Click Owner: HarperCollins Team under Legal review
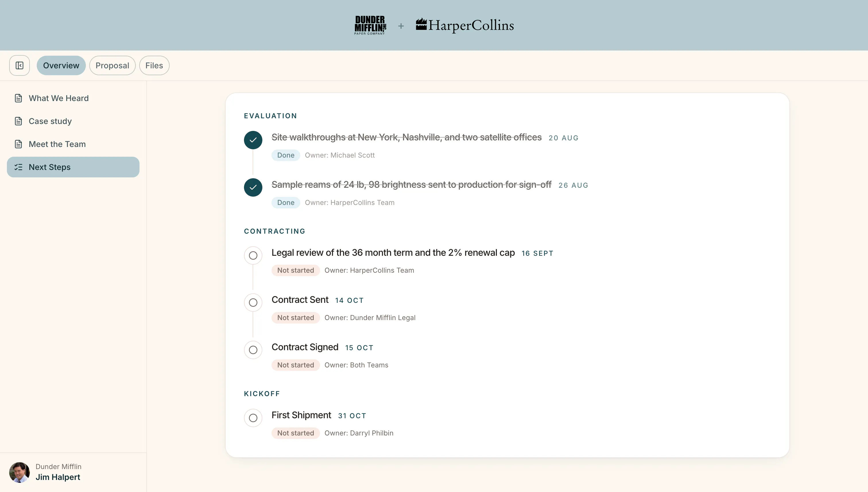Screen dimensions: 868x492 pyautogui.click(x=369, y=270)
